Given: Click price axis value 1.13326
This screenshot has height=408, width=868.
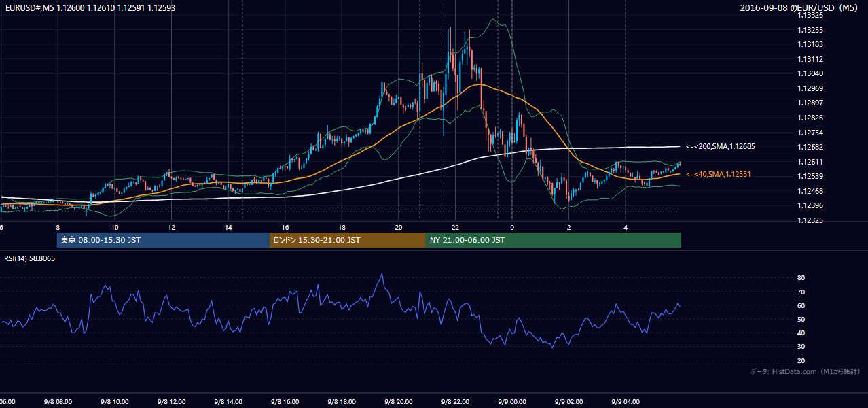Looking at the screenshot, I should (x=810, y=15).
